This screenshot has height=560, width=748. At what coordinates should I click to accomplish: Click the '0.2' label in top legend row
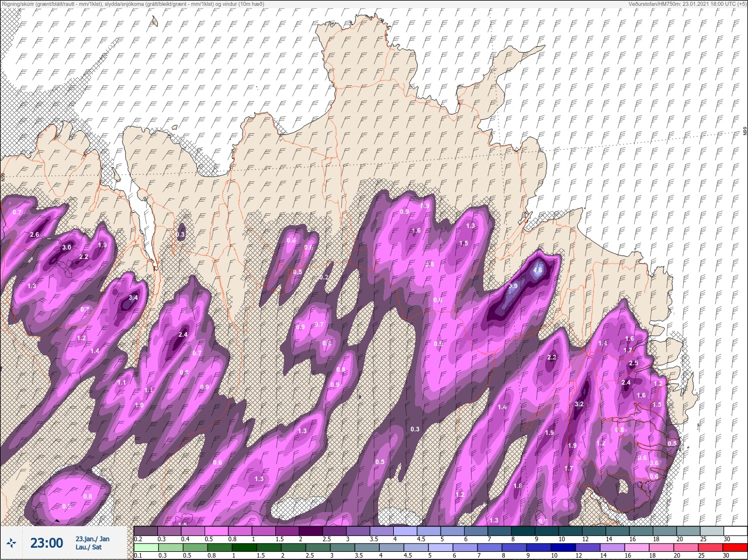[x=138, y=539]
